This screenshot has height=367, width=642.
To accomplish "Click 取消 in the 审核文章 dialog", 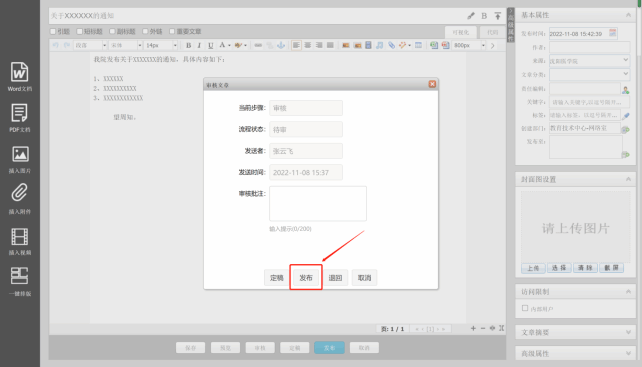I will [x=364, y=278].
